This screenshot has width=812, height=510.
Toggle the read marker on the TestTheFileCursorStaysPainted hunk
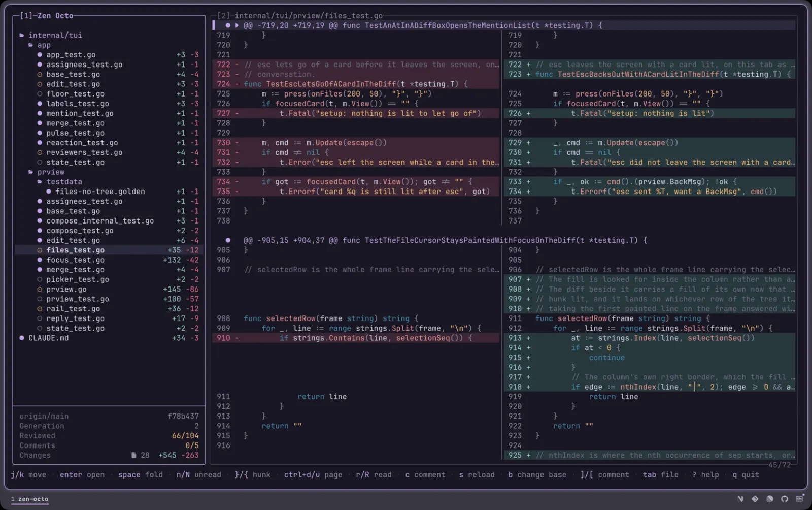[228, 240]
